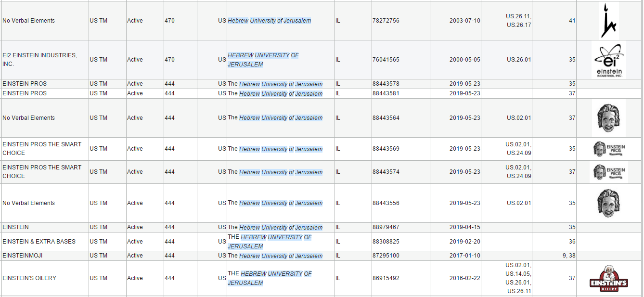This screenshot has width=644, height=297.
Task: Select the EINSTEIN'S OILERY mark name
Action: point(29,278)
